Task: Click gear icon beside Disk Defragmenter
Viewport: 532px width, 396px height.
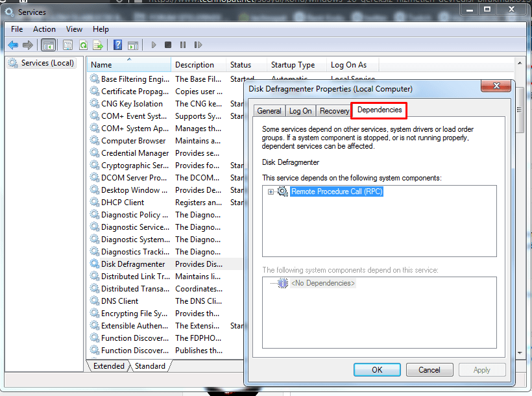Action: [x=95, y=264]
